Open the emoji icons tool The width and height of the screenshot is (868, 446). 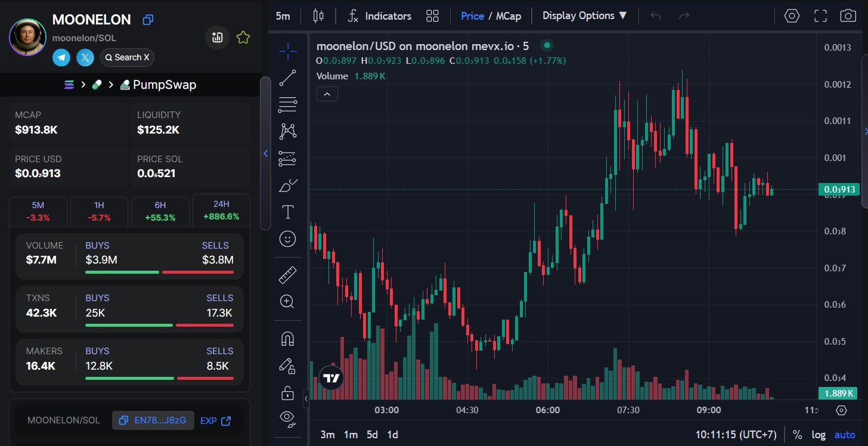(x=288, y=239)
